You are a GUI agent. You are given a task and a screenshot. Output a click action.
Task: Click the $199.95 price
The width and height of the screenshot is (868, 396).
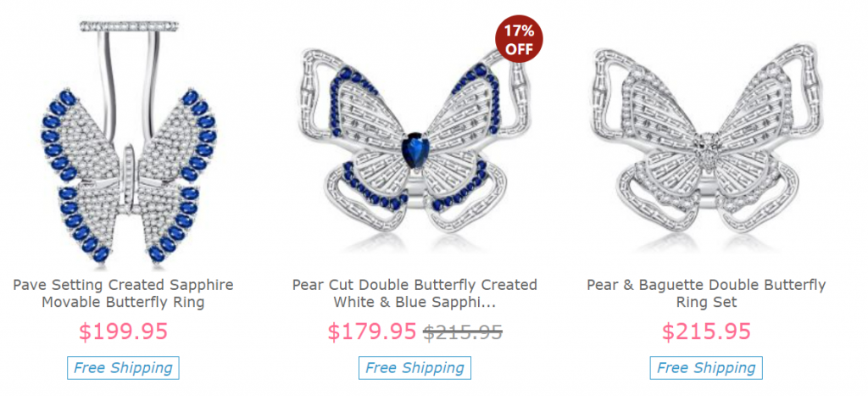(x=123, y=332)
